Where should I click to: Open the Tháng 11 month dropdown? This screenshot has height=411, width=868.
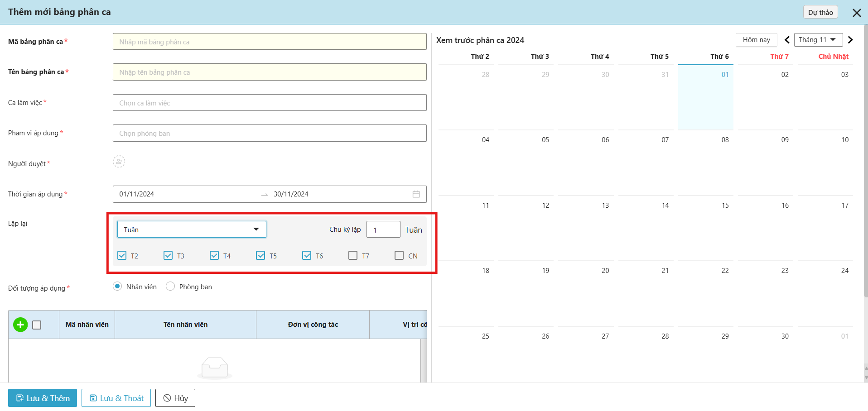click(818, 40)
